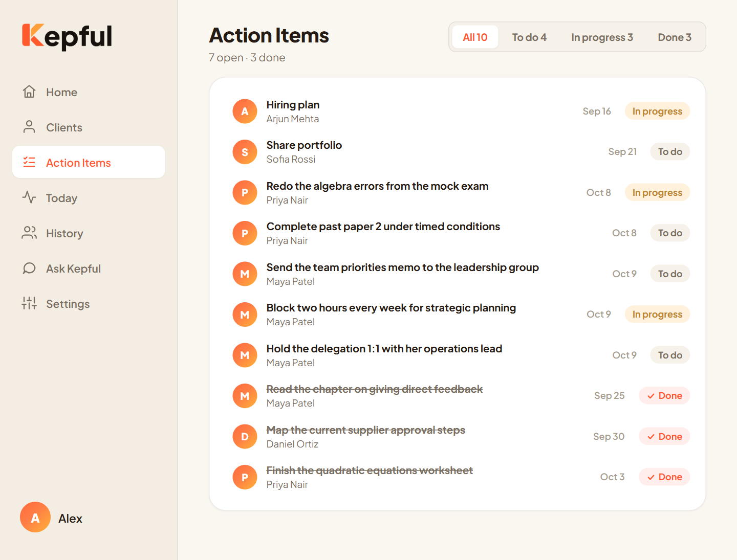The image size is (737, 560).
Task: Open the Done 3 tab
Action: pos(675,37)
